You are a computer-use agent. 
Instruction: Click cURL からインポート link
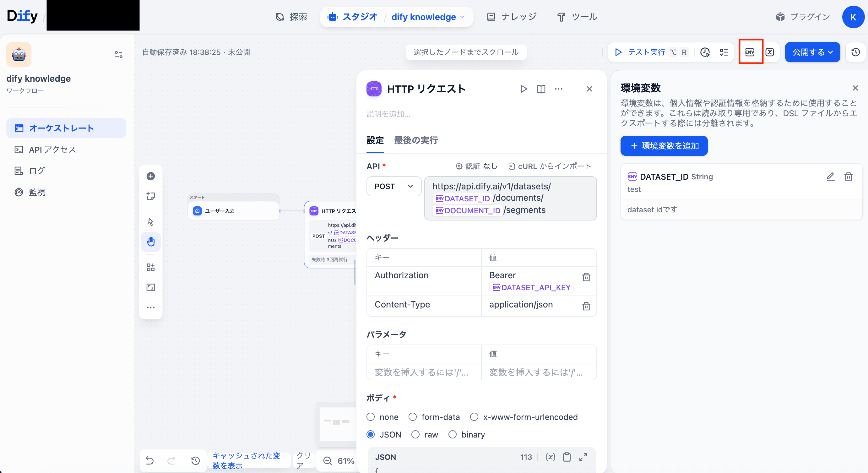(x=550, y=166)
